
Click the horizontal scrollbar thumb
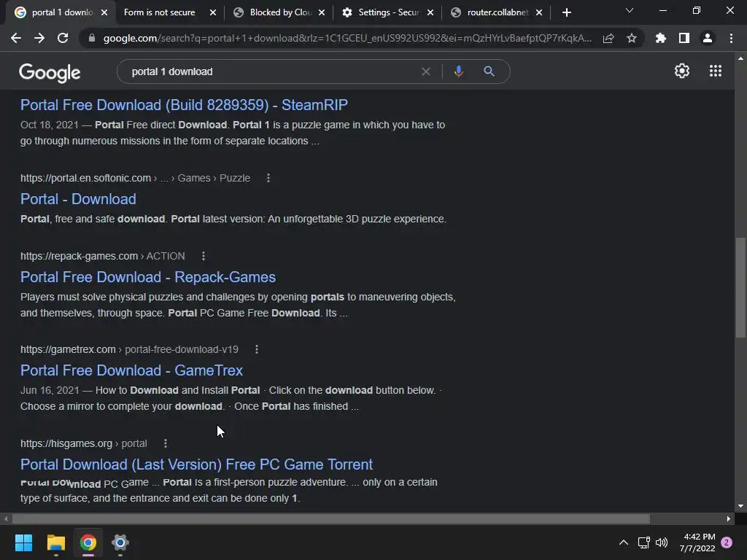pyautogui.click(x=331, y=518)
